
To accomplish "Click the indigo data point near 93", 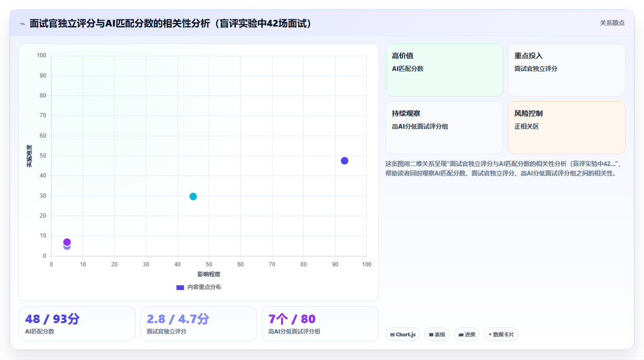I will (x=344, y=161).
